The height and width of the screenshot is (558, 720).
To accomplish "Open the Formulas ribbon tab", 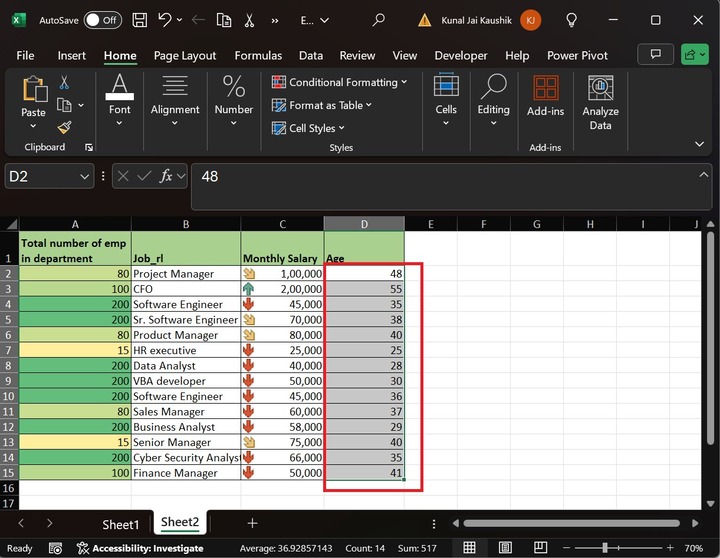I will coord(258,56).
